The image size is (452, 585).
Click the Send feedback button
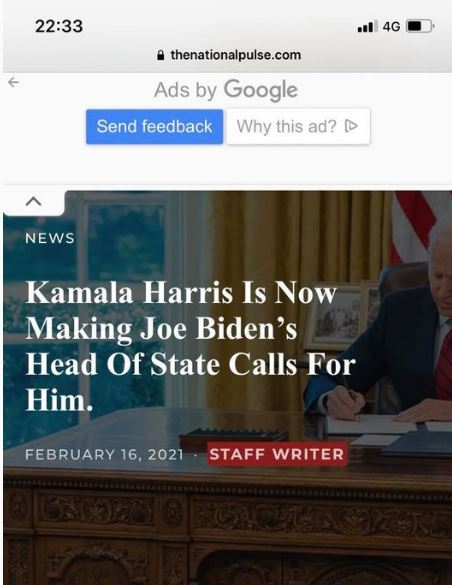[x=154, y=126]
